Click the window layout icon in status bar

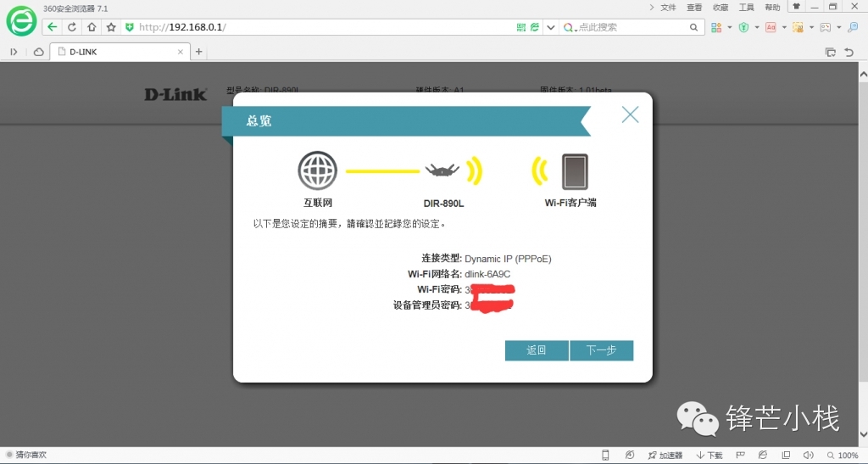tap(786, 456)
